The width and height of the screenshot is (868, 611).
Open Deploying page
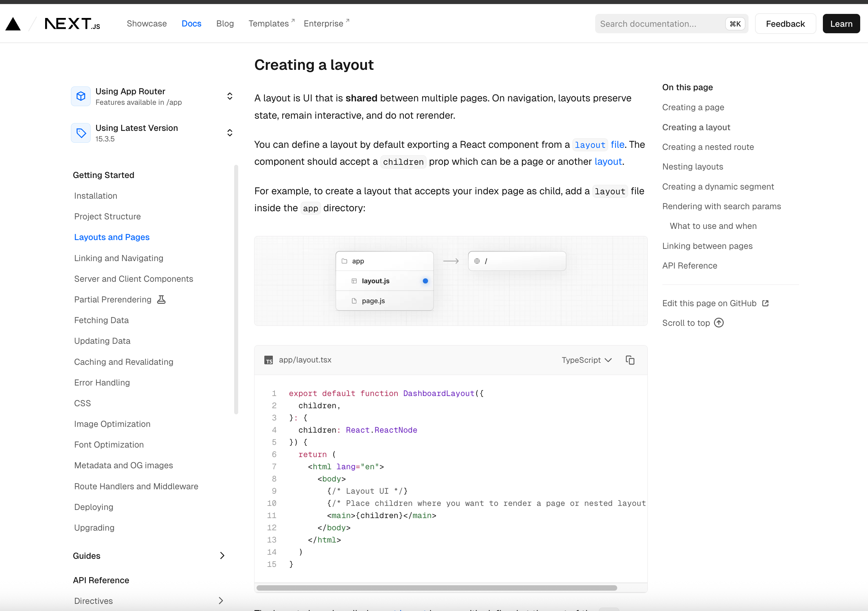94,507
